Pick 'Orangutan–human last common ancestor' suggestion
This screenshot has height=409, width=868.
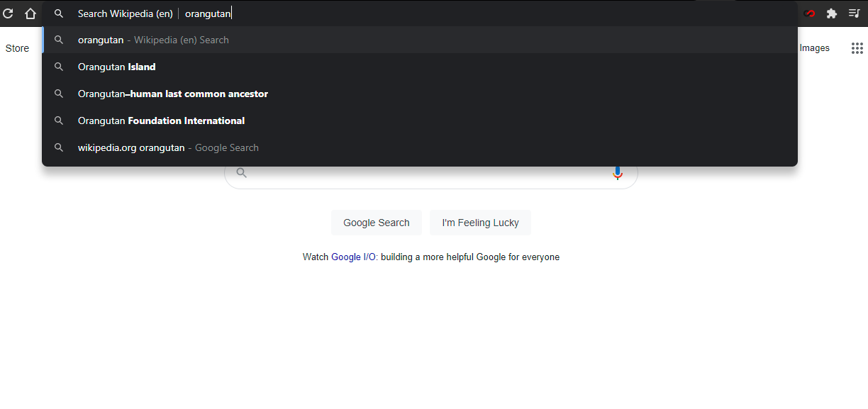pyautogui.click(x=173, y=94)
